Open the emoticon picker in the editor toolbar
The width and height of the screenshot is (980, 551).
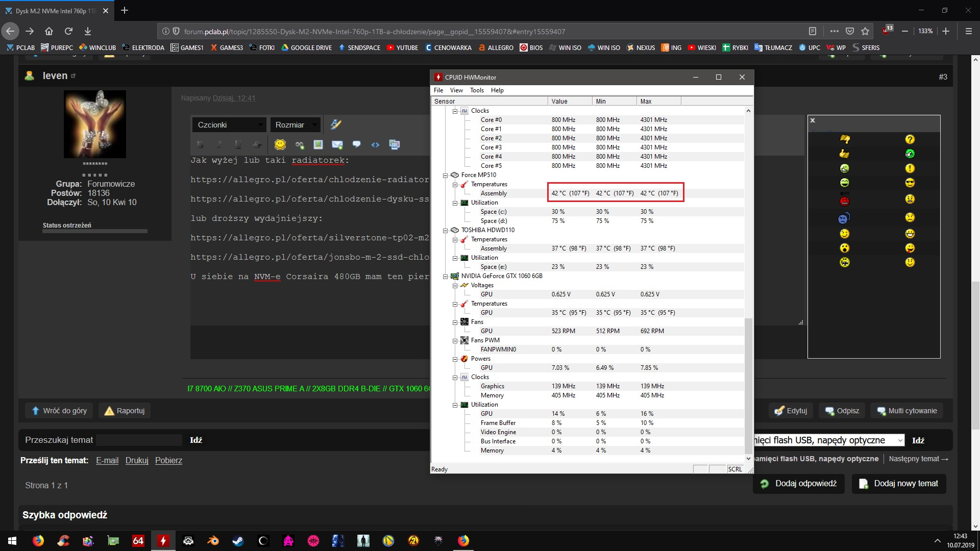pyautogui.click(x=280, y=144)
